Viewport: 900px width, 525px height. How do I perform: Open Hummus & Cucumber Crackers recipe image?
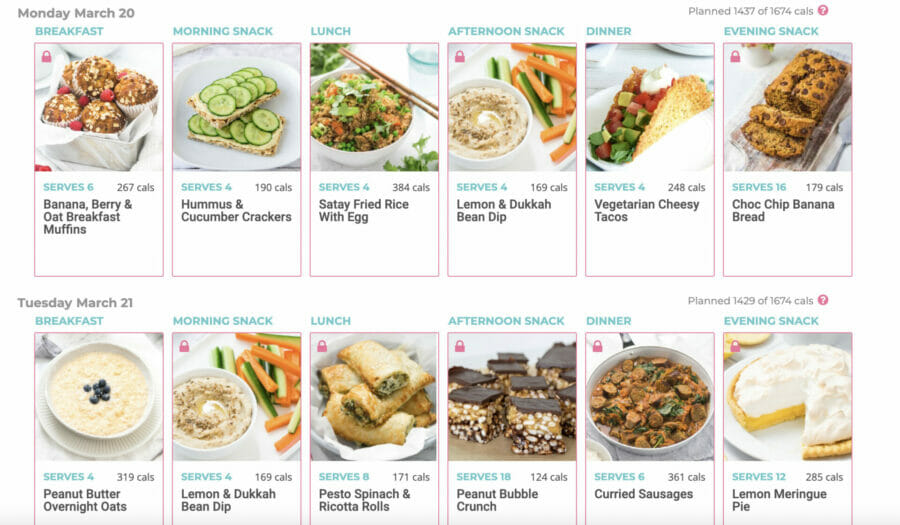click(236, 107)
